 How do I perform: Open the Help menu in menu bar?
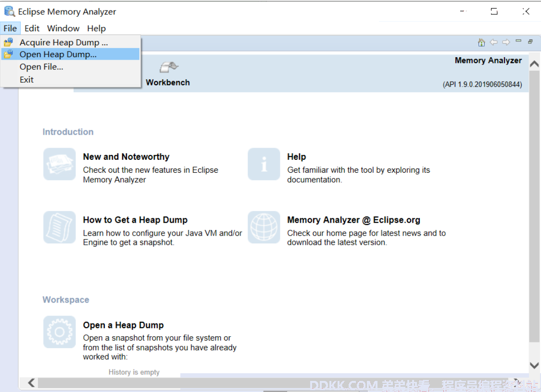(x=96, y=28)
